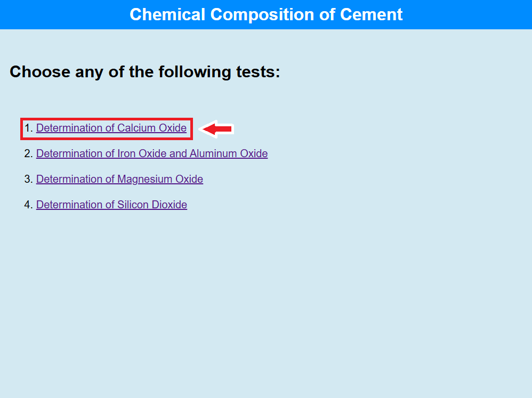Go to Determination of Silicon Dioxide
532x398 pixels.
[111, 205]
